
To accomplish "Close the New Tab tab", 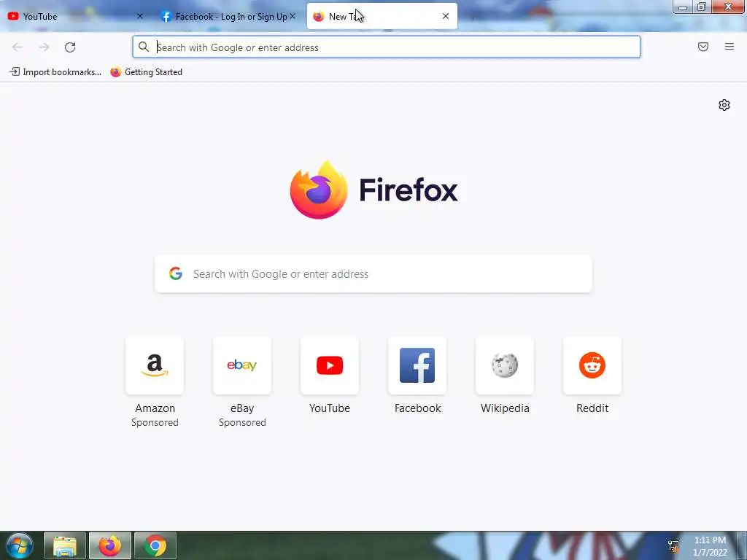I will coord(446,16).
